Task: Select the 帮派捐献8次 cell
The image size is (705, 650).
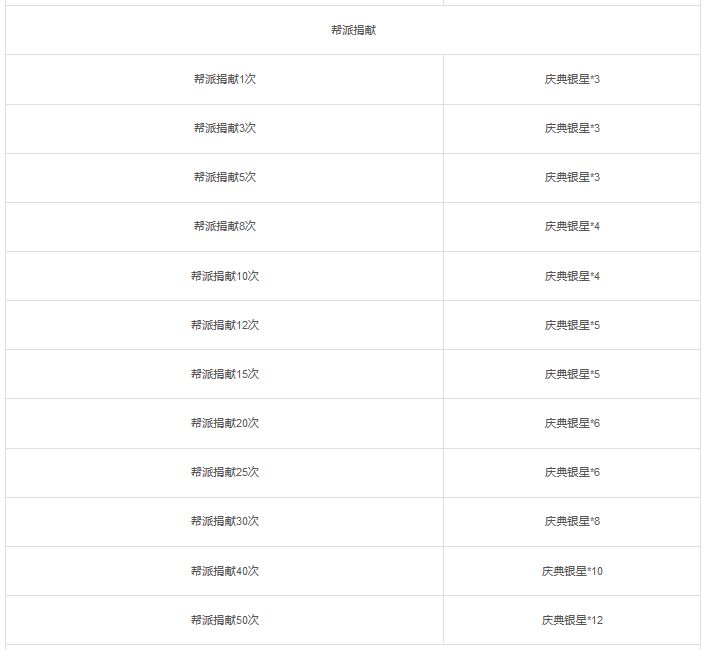Action: pyautogui.click(x=224, y=227)
